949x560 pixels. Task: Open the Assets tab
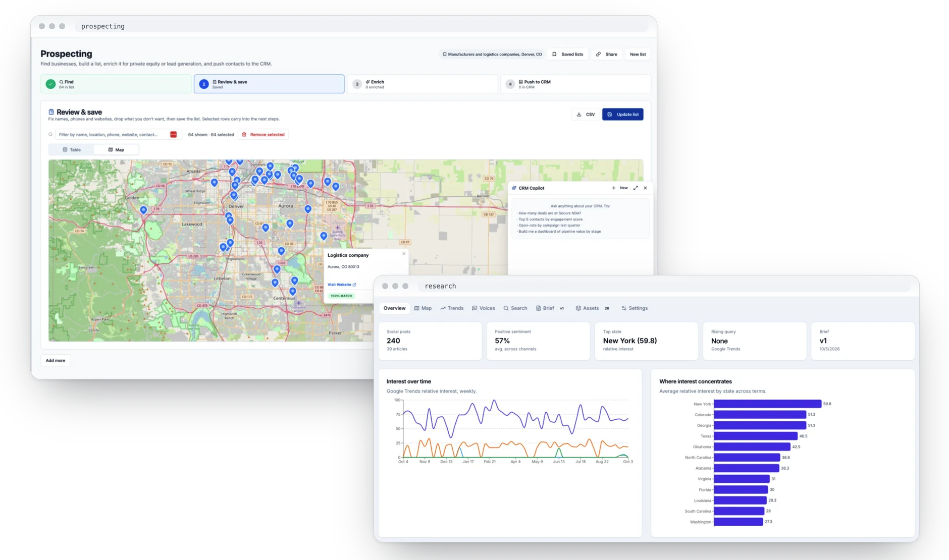coord(592,308)
